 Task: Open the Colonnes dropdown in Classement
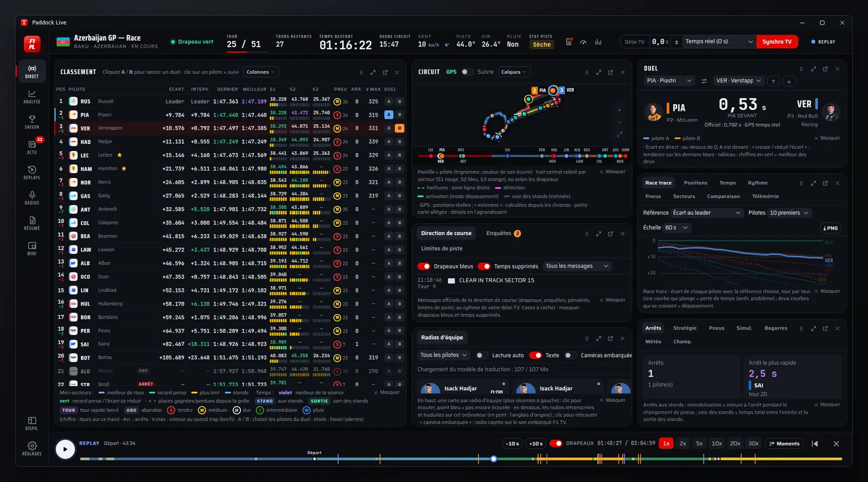pos(261,72)
